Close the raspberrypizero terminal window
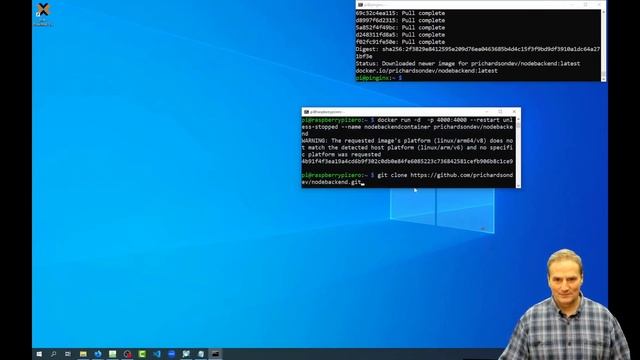 click(514, 111)
